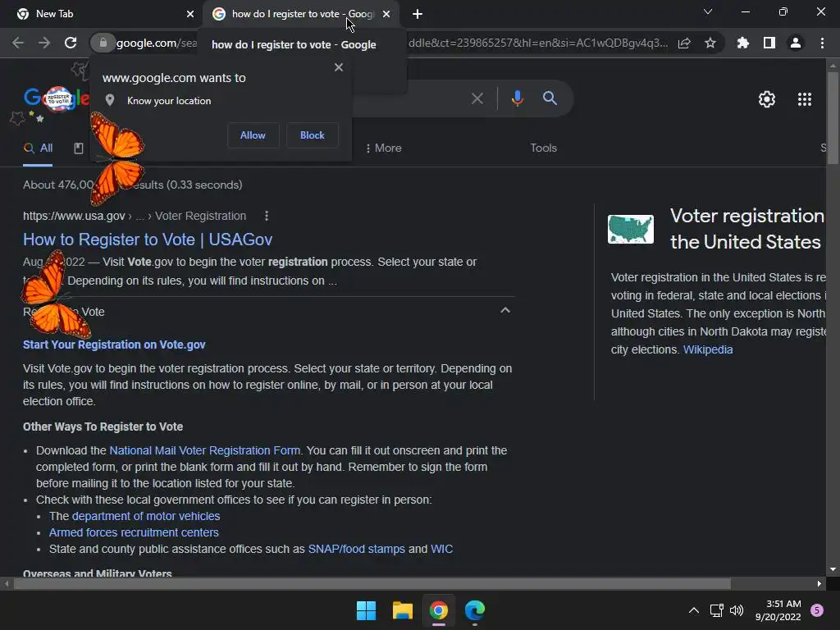The height and width of the screenshot is (630, 840).
Task: Launch Microsoft Edge from the taskbar
Action: click(x=475, y=610)
